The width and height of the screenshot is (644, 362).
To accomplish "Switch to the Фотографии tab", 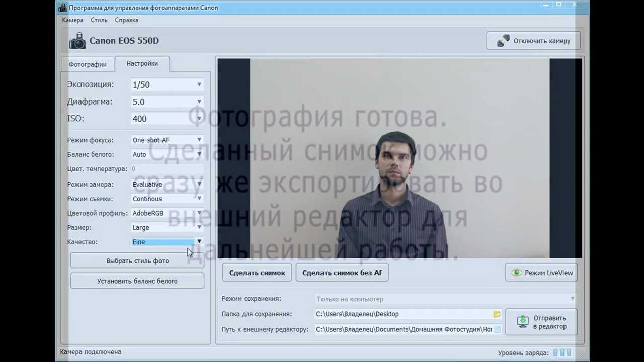I will tap(88, 64).
